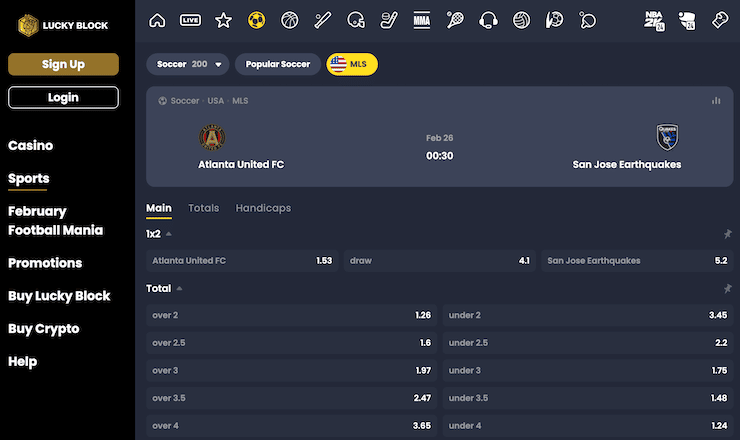Open the NBA 2K24 icon

(654, 20)
